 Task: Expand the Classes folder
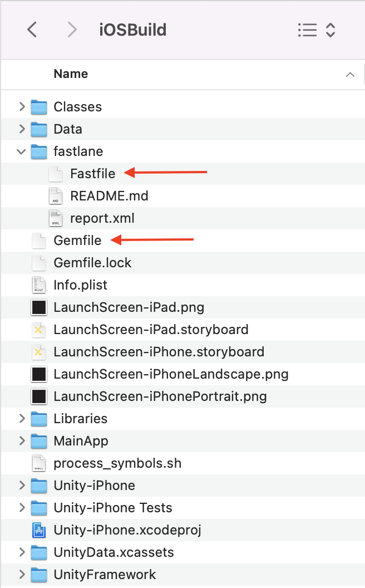(22, 106)
